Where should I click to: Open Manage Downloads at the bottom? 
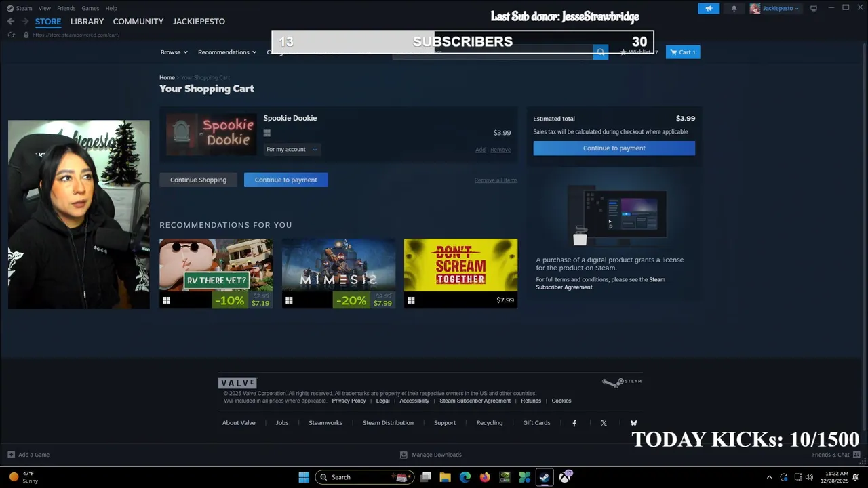[431, 455]
